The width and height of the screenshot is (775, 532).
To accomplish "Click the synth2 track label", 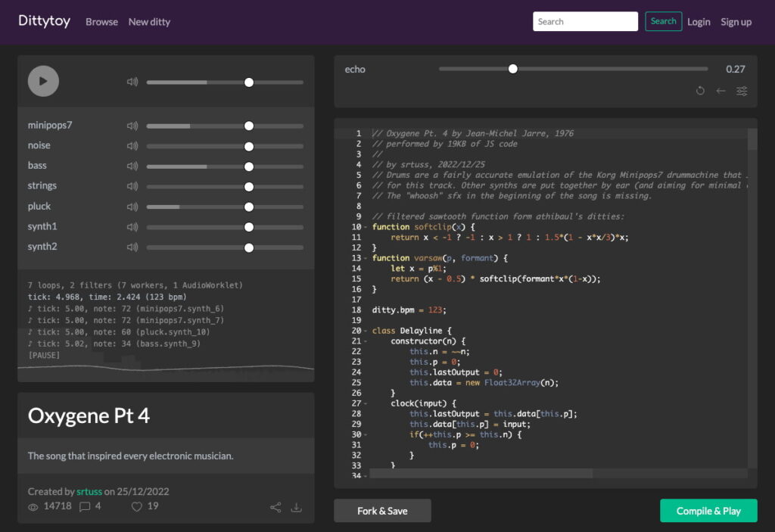I will tap(42, 246).
